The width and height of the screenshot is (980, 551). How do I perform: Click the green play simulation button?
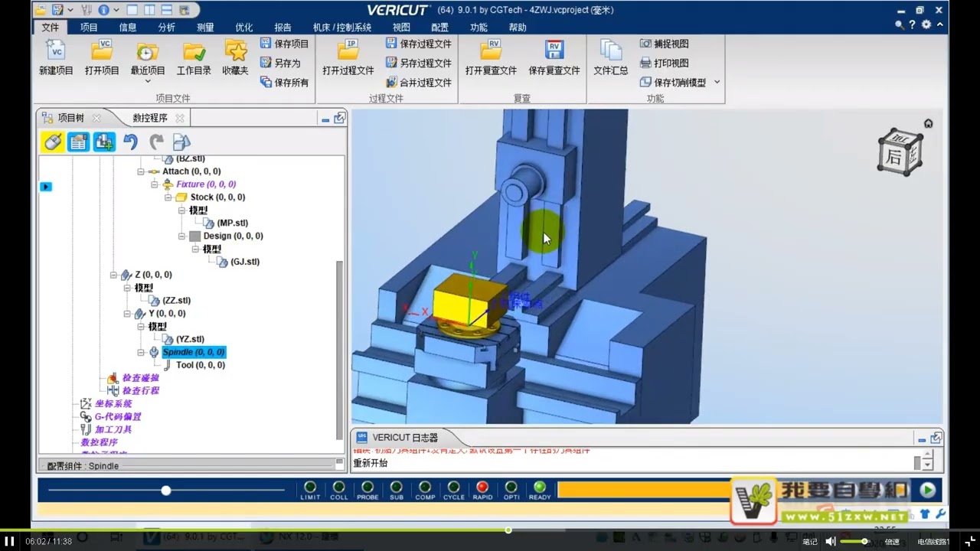pyautogui.click(x=927, y=490)
